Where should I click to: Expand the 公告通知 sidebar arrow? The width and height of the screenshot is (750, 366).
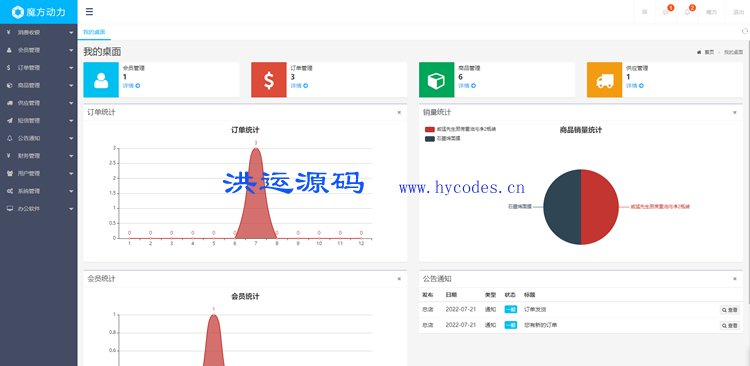71,138
